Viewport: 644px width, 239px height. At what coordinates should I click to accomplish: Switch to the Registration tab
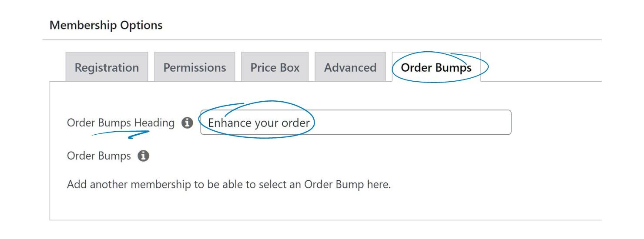tap(107, 67)
